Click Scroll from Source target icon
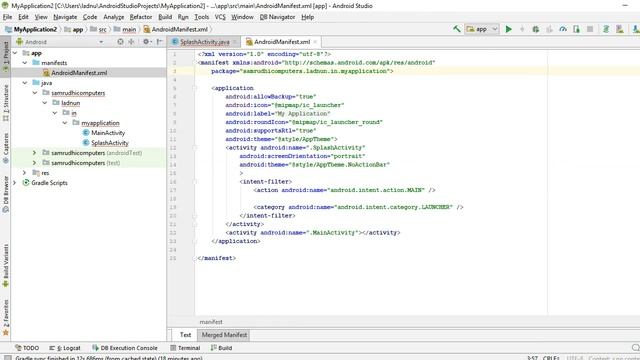640x360 pixels. tap(120, 42)
